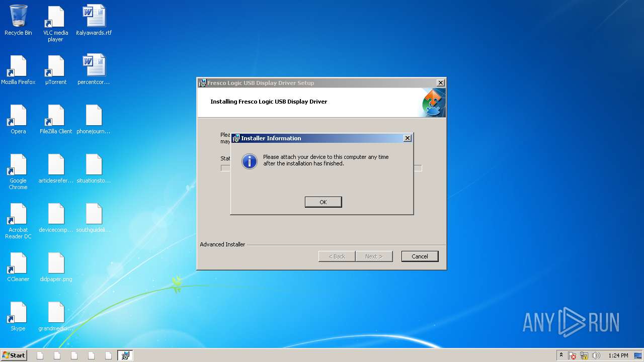
Task: Select the grandmedici... file icon
Action: (x=55, y=316)
